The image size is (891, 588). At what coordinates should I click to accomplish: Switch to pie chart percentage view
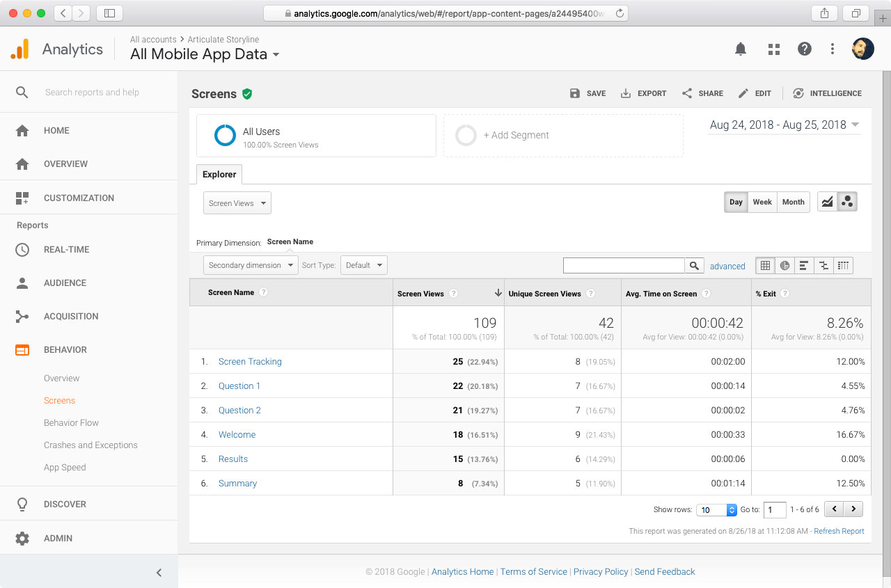[x=784, y=265]
